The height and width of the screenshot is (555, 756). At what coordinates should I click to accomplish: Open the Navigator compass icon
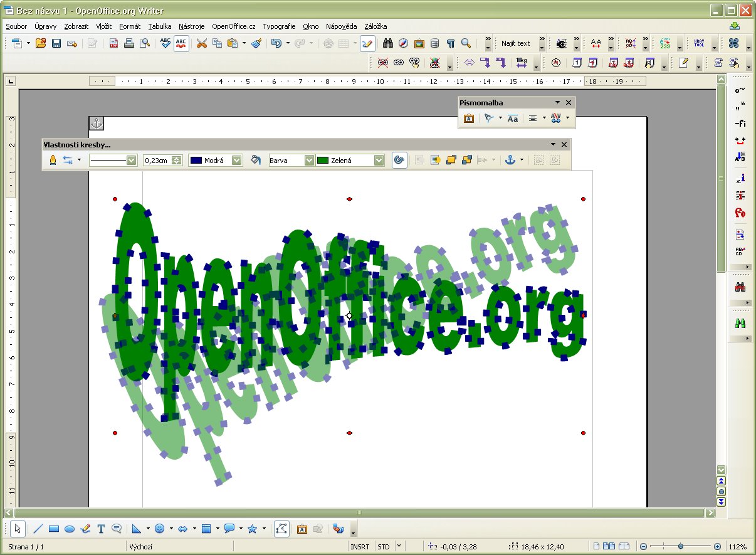(404, 43)
